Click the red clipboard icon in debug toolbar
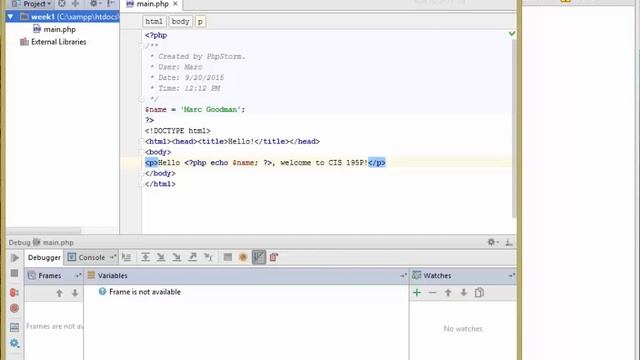Image resolution: width=640 pixels, height=360 pixels. point(274,257)
